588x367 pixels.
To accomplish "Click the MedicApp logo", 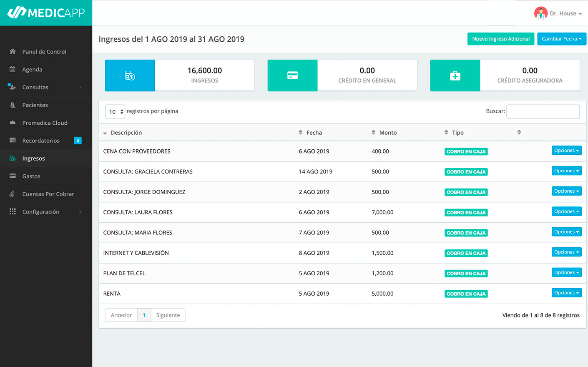I will point(46,13).
